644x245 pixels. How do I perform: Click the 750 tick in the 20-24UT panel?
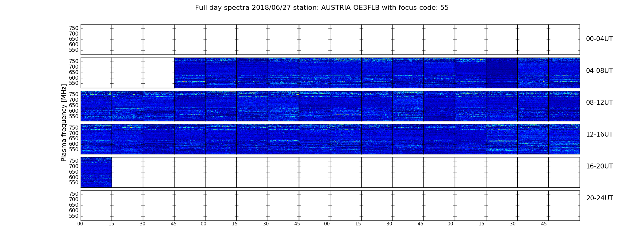[x=74, y=194]
